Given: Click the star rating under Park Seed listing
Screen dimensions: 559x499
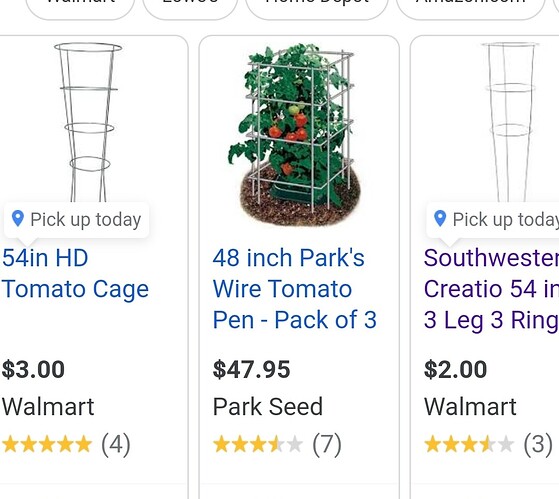Looking at the screenshot, I should coord(258,444).
